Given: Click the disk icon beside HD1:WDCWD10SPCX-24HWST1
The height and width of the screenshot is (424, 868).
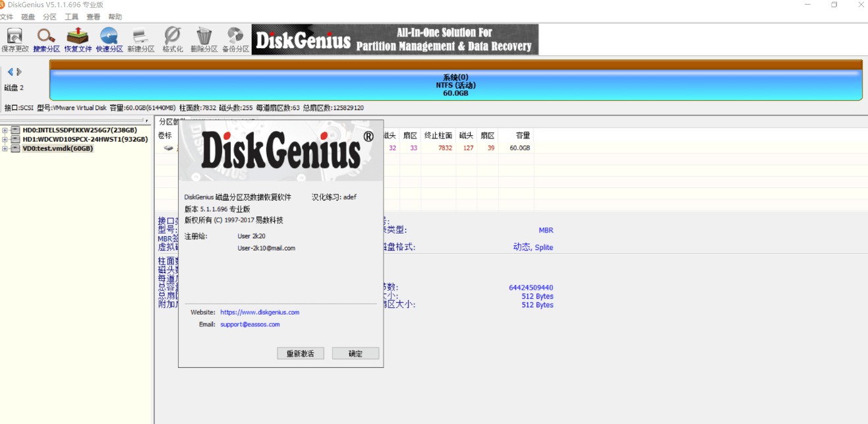Looking at the screenshot, I should (x=15, y=139).
